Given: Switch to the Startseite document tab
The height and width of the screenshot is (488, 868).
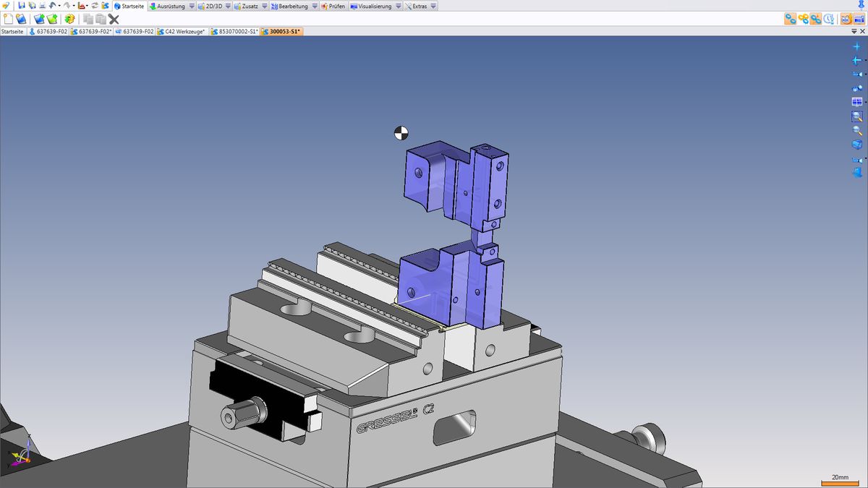Looking at the screenshot, I should [x=12, y=32].
